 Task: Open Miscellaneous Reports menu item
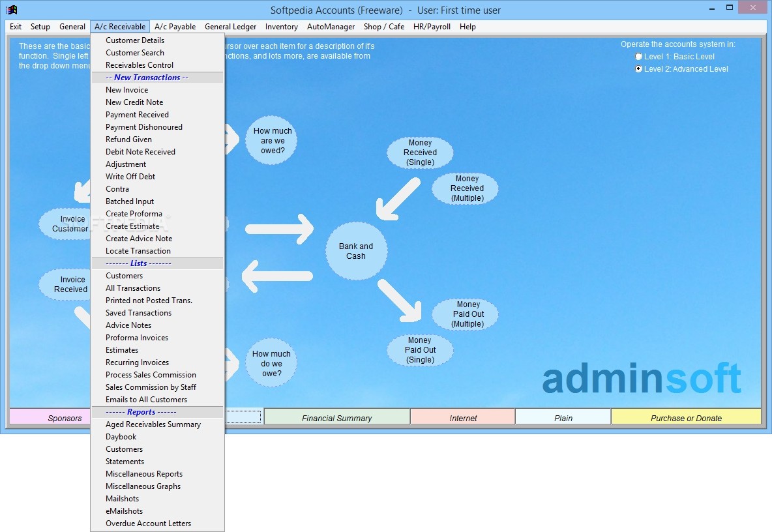[158, 474]
